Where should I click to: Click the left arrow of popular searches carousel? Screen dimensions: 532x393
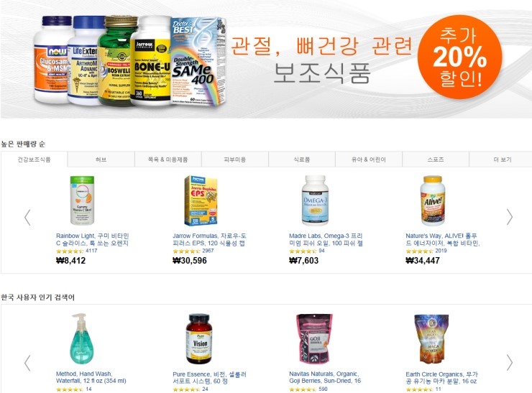coord(28,363)
